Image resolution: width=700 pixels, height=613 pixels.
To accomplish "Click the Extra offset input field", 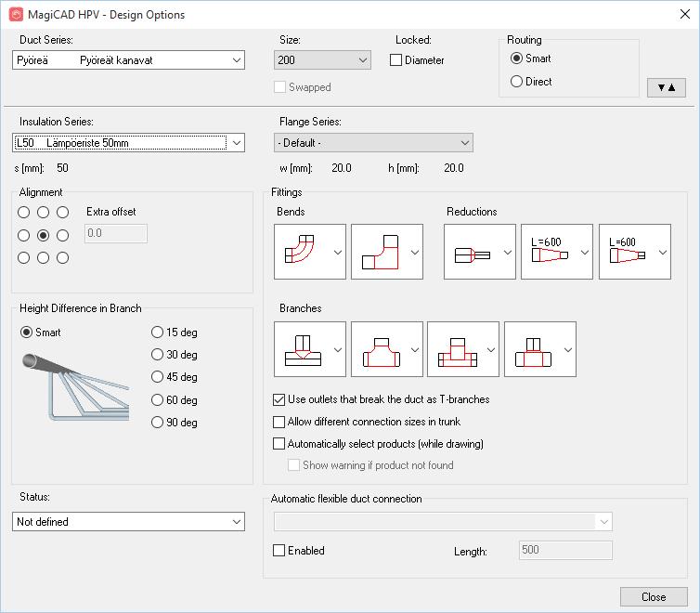I will (x=116, y=233).
